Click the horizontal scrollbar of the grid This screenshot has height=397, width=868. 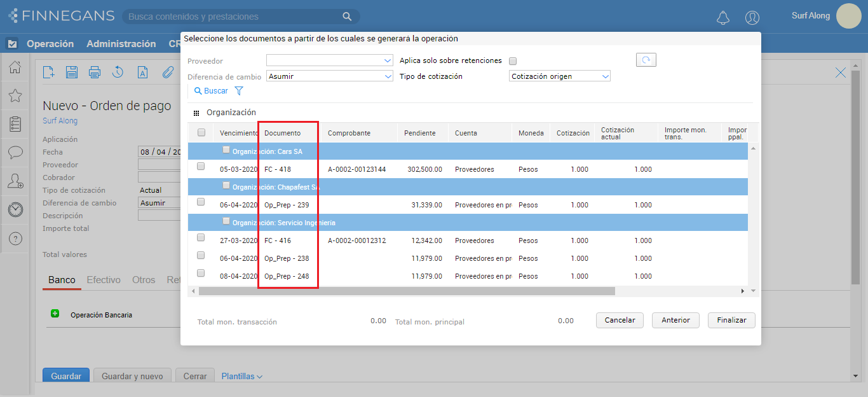[407, 291]
